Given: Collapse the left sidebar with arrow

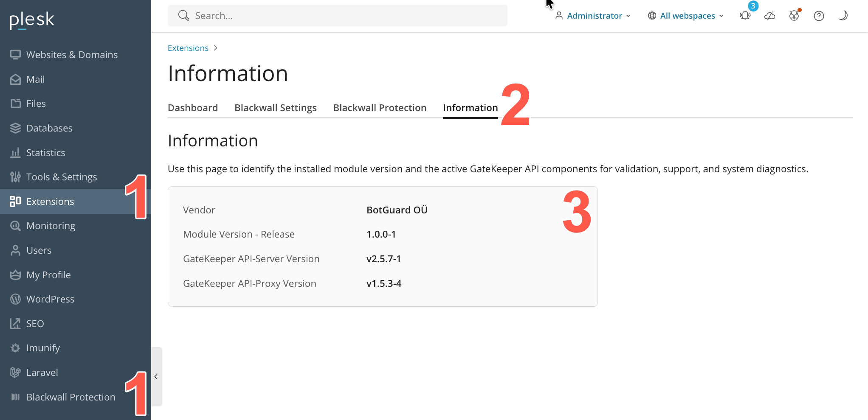Looking at the screenshot, I should click(156, 377).
